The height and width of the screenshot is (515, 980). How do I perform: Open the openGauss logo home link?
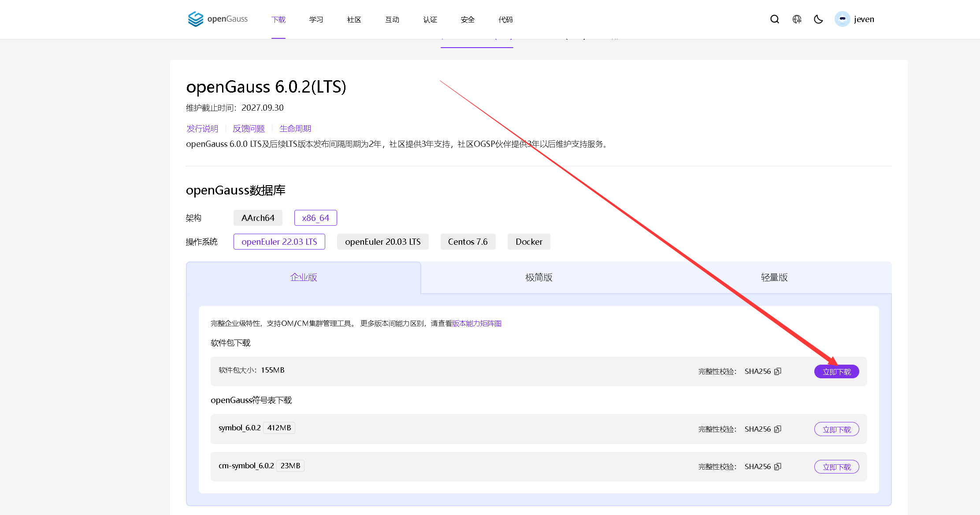[x=218, y=19]
